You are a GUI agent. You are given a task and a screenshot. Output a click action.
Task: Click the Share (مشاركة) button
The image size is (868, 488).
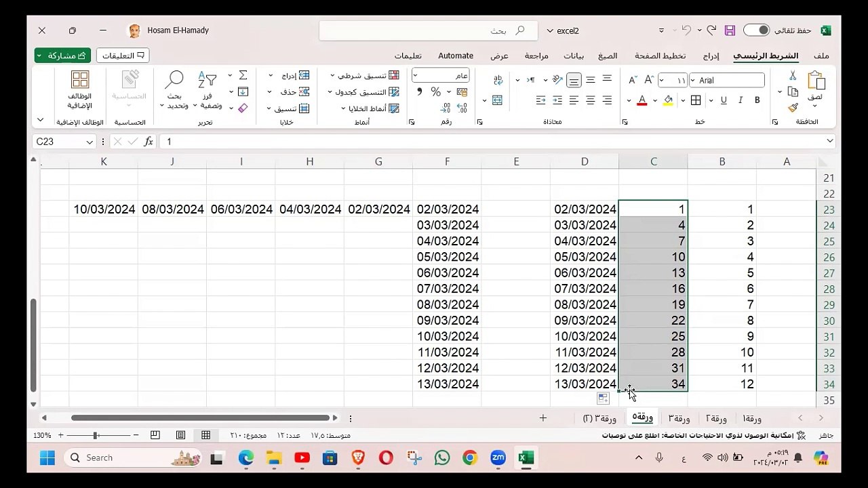tap(62, 56)
